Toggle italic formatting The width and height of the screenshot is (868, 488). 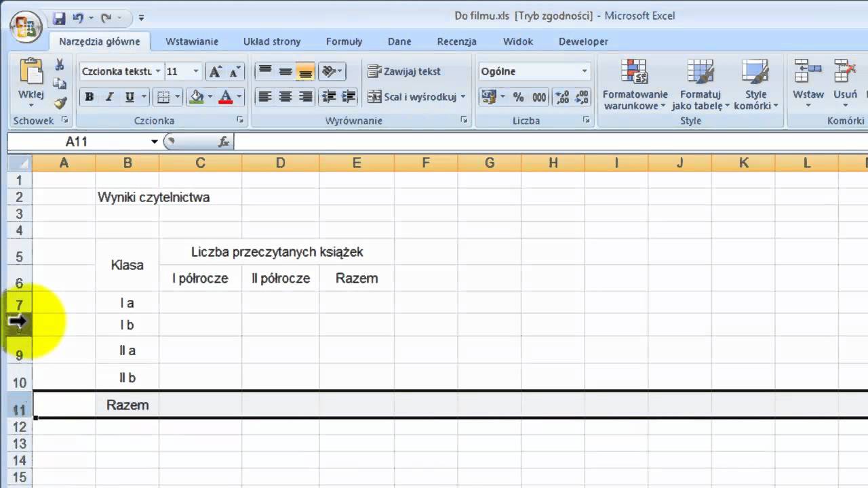click(108, 97)
